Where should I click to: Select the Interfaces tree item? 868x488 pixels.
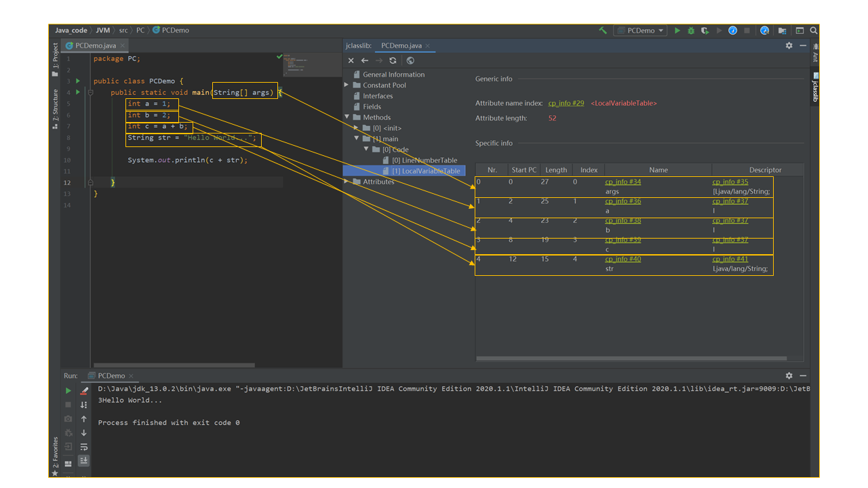click(372, 96)
